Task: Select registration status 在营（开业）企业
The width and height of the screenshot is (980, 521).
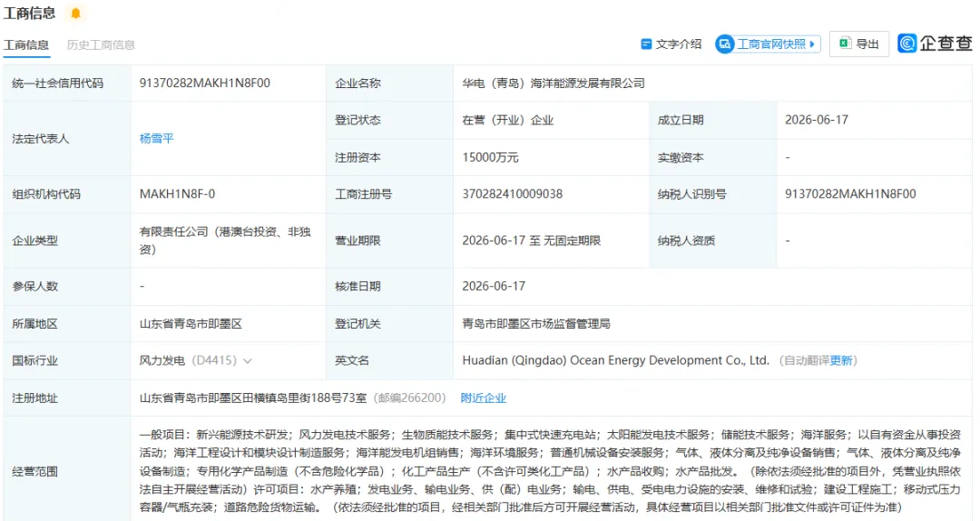Action: [x=507, y=120]
